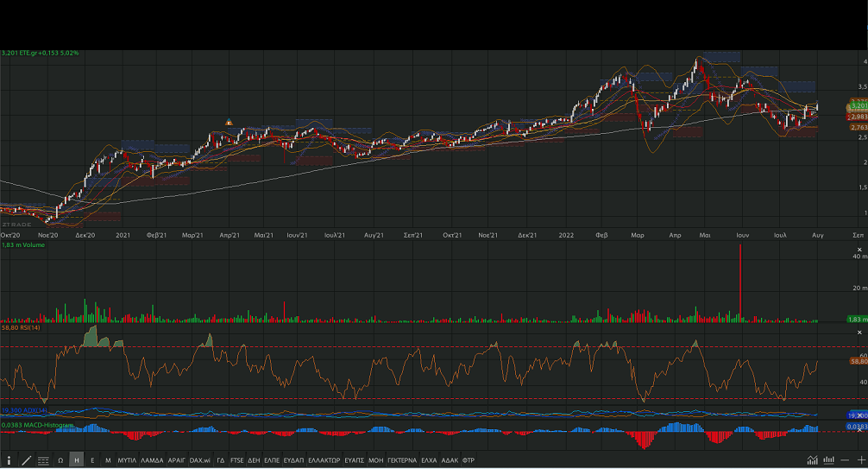
Task: Select the H daily timeframe
Action: click(x=76, y=460)
